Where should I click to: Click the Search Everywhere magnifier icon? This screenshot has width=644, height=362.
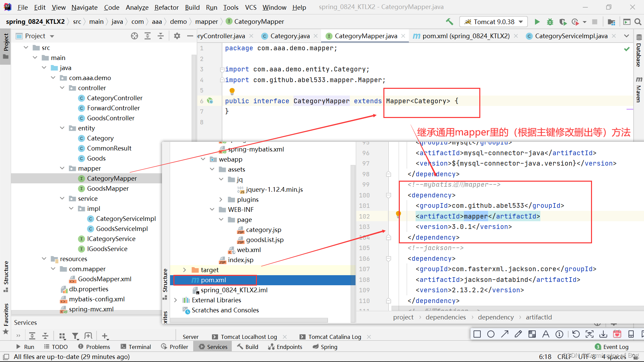638,22
